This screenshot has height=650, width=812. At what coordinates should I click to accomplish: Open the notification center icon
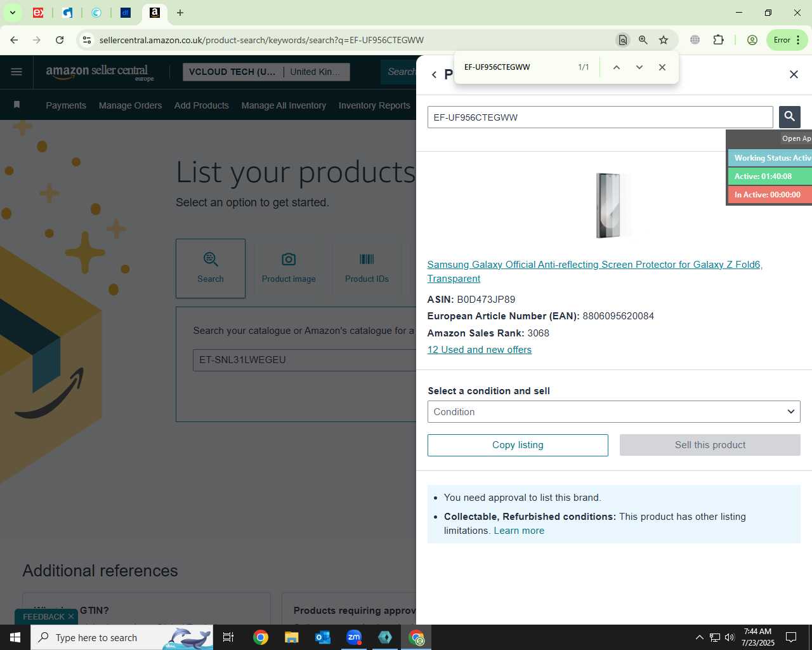click(x=791, y=637)
